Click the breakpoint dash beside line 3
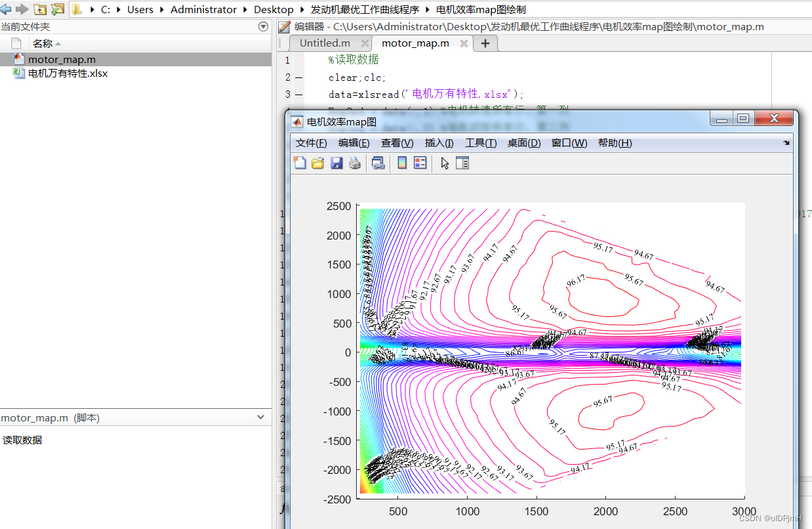Image resolution: width=812 pixels, height=529 pixels. pyautogui.click(x=299, y=95)
